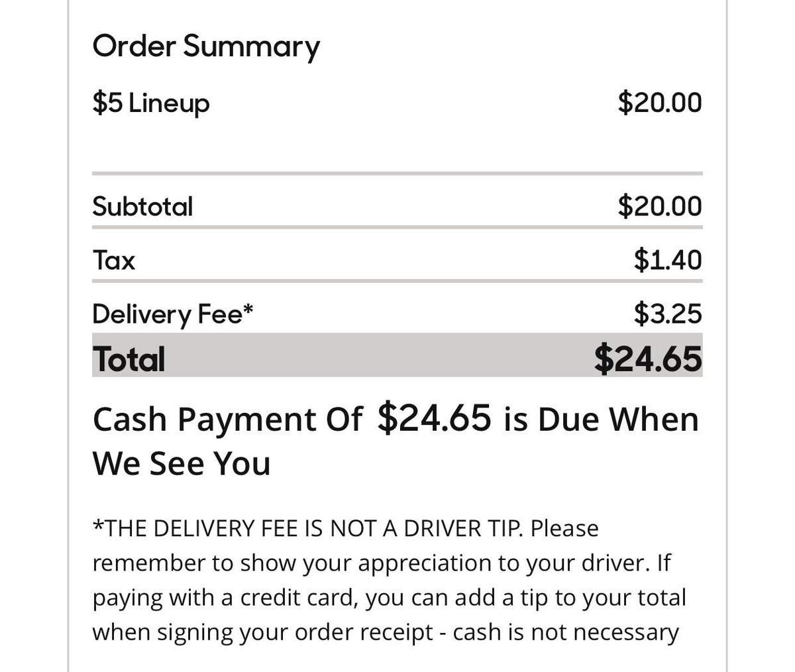
Task: Click the Cash Payment Of text
Action: [x=227, y=420]
